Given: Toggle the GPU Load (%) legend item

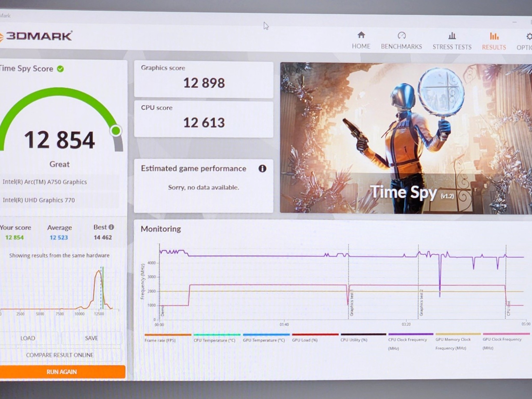Looking at the screenshot, I should [x=305, y=340].
